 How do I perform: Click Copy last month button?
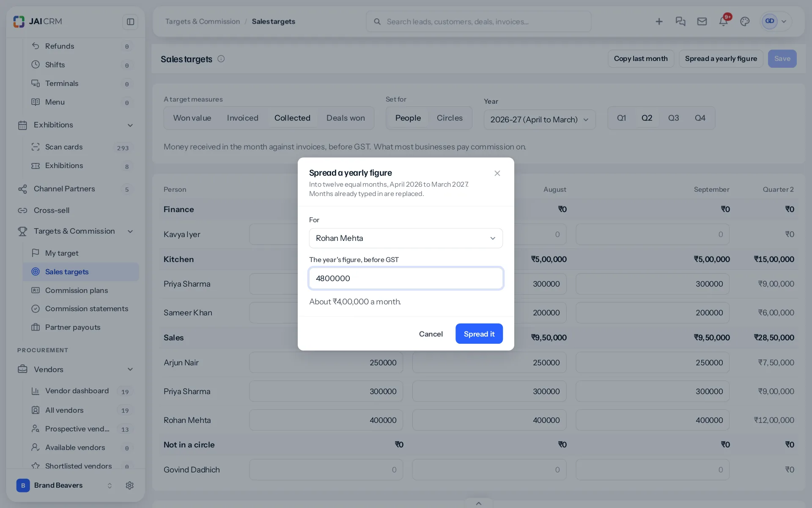click(x=641, y=59)
